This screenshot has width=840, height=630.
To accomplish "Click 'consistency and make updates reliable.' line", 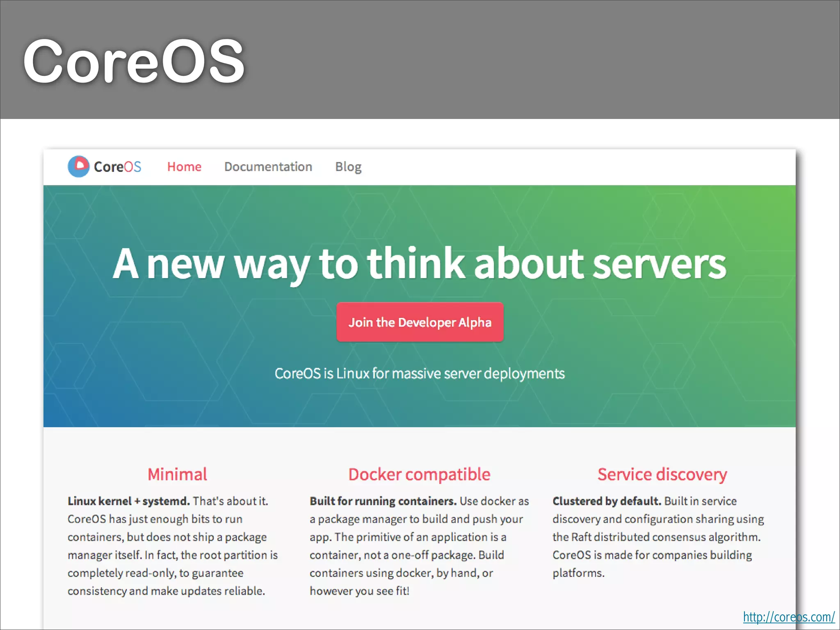I will pos(166,591).
